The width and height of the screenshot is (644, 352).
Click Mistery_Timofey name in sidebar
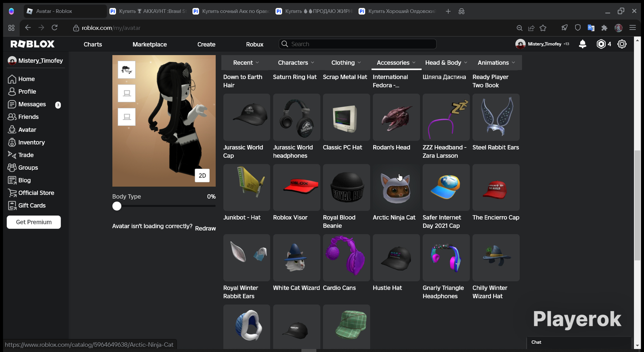[x=40, y=61]
